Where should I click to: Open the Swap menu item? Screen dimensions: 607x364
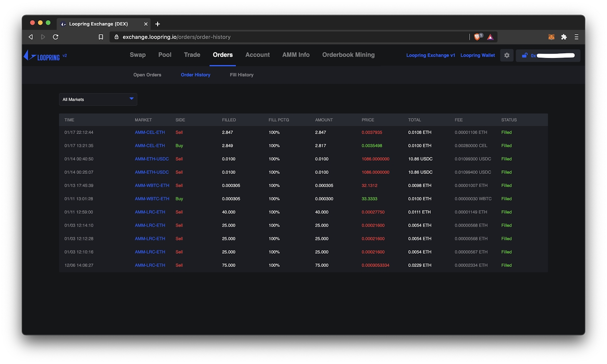tap(138, 55)
